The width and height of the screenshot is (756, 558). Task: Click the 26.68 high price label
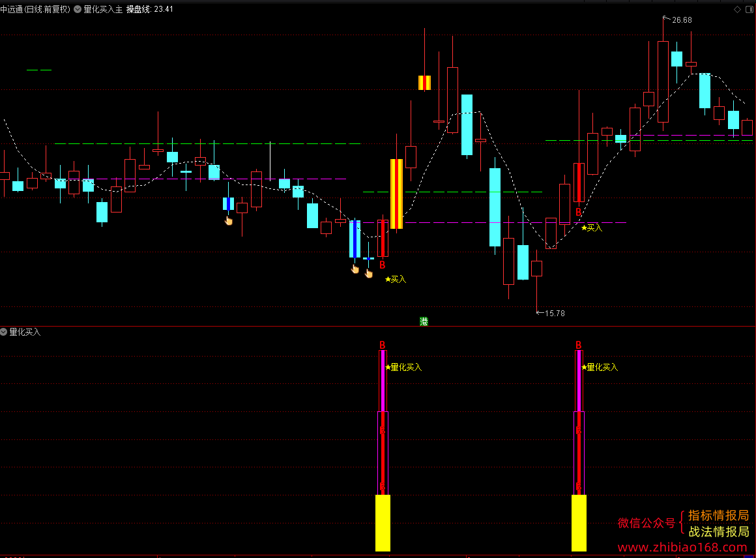[x=682, y=20]
